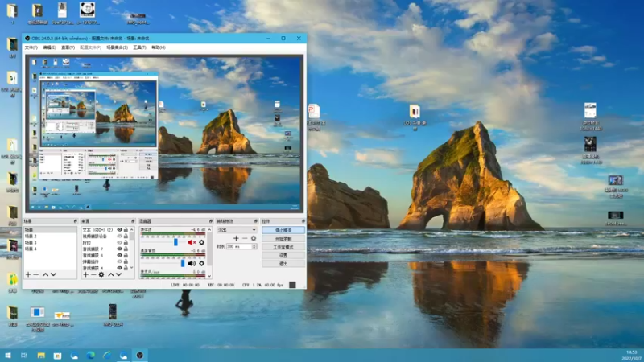Click the 工作室模式 button
Image resolution: width=644 pixels, height=362 pixels.
pyautogui.click(x=283, y=247)
